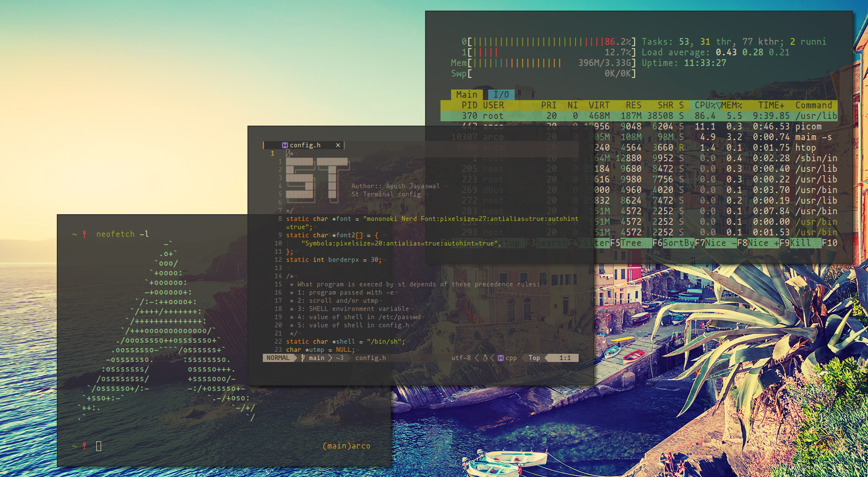Select the maim -s process row in htop
This screenshot has width=868, height=477.
(639, 137)
